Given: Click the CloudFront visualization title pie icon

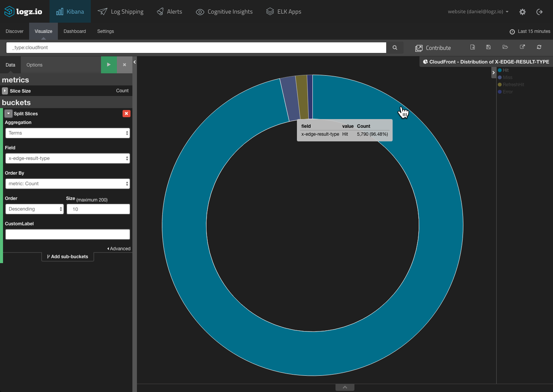Looking at the screenshot, I should [x=425, y=62].
